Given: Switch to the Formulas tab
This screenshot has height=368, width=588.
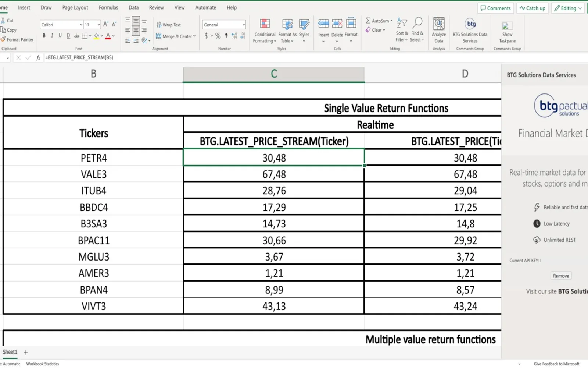Looking at the screenshot, I should [x=108, y=7].
